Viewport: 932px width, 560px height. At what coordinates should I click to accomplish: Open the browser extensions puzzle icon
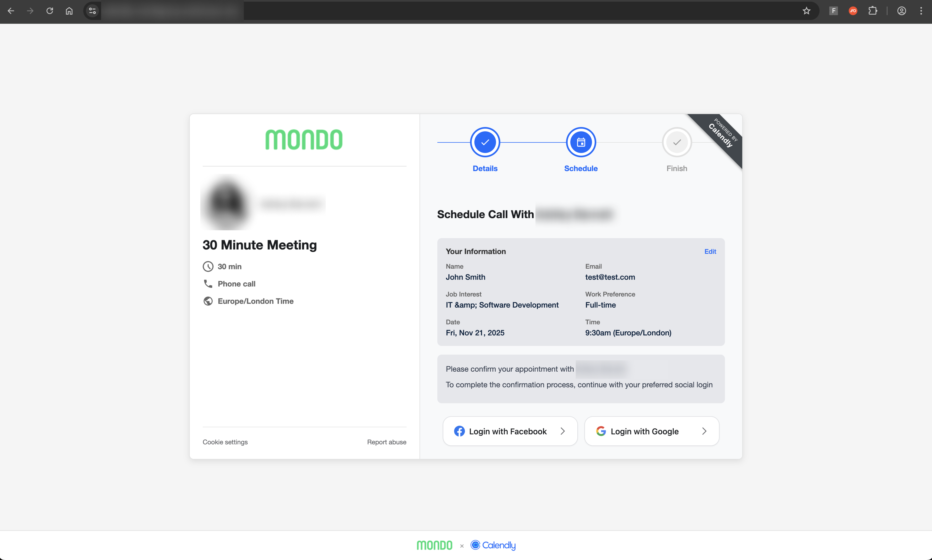(873, 11)
